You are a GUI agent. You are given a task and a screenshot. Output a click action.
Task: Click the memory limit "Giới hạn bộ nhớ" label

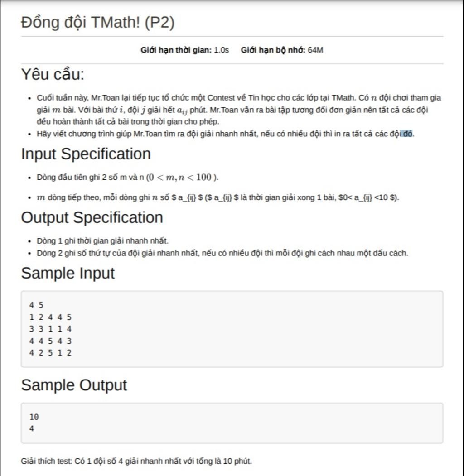tap(273, 50)
